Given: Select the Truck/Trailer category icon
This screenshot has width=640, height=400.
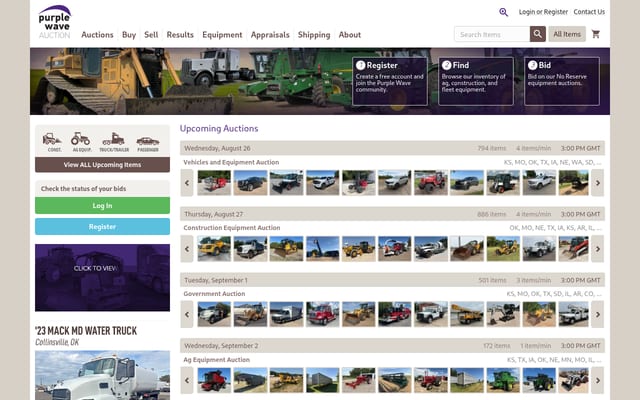Looking at the screenshot, I should point(114,142).
